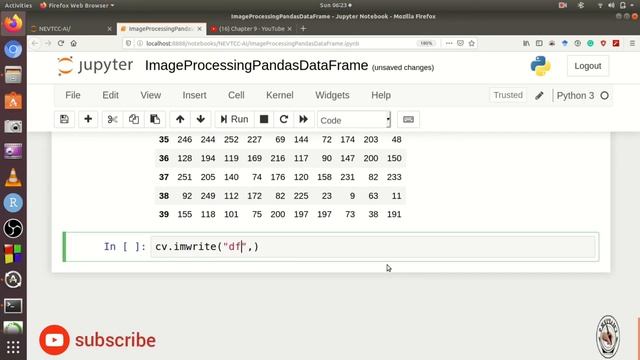Screen dimensions: 640x360
Task: Open Terminal from the dock
Action: click(x=13, y=306)
